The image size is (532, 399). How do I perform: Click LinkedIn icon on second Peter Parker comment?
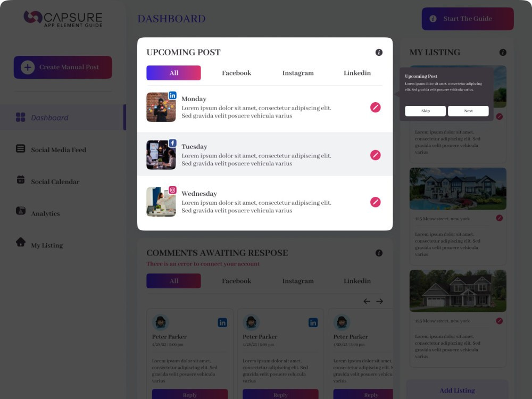tap(313, 323)
